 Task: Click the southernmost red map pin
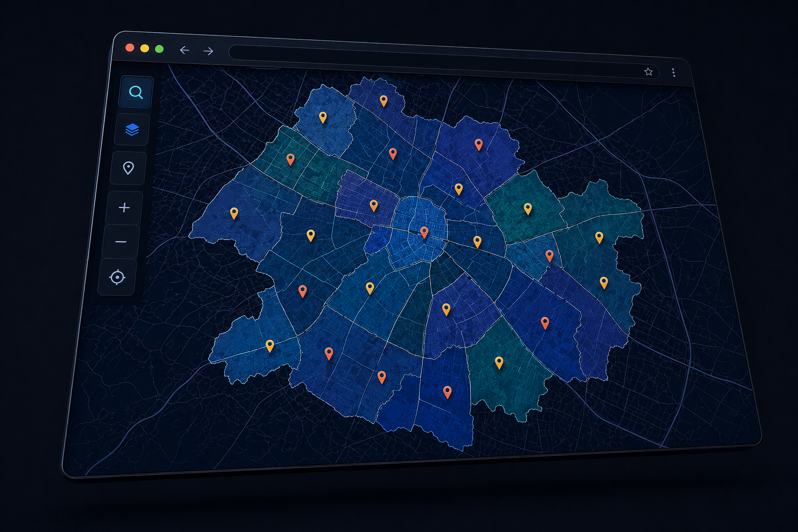[x=447, y=391]
